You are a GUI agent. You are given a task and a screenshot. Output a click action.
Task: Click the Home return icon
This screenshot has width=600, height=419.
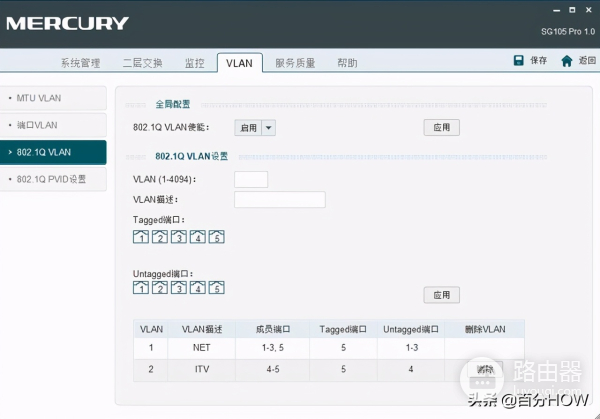click(x=567, y=61)
